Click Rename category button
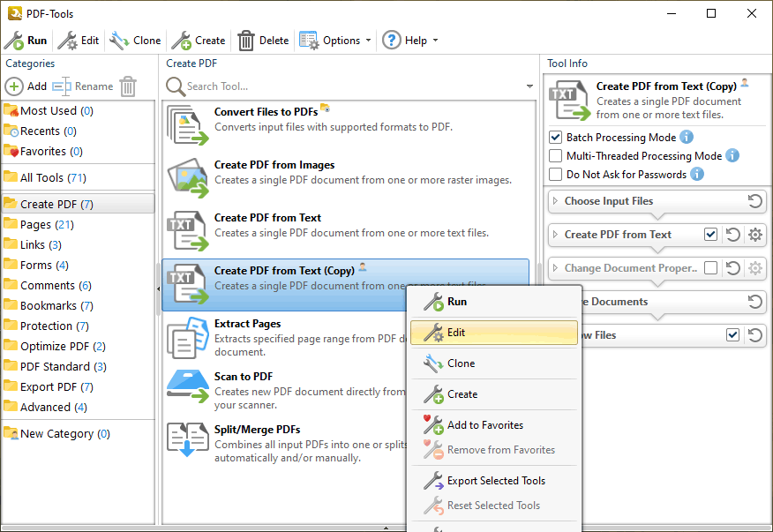773x532 pixels. (x=83, y=86)
